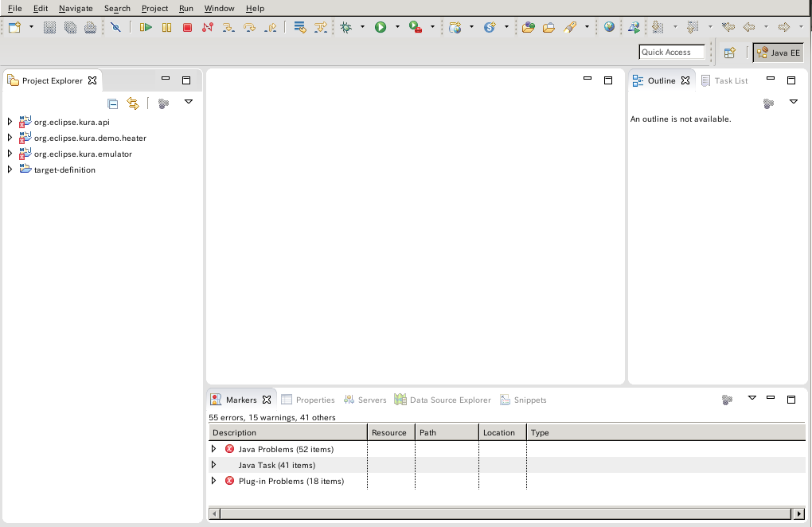The height and width of the screenshot is (527, 812).
Task: Switch to Data Source Explorer tab
Action: (x=443, y=400)
